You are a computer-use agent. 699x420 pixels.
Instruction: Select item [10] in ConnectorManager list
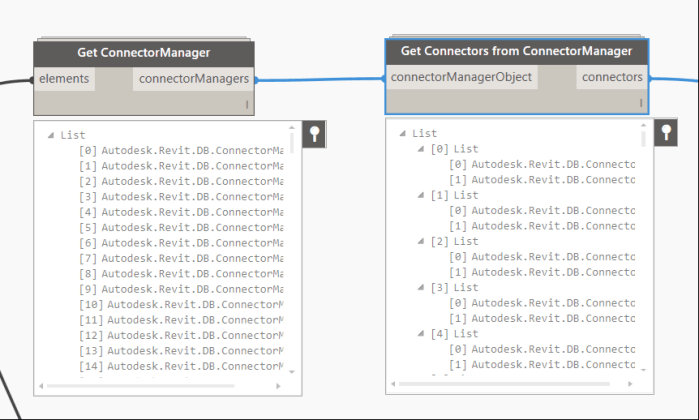(x=180, y=304)
